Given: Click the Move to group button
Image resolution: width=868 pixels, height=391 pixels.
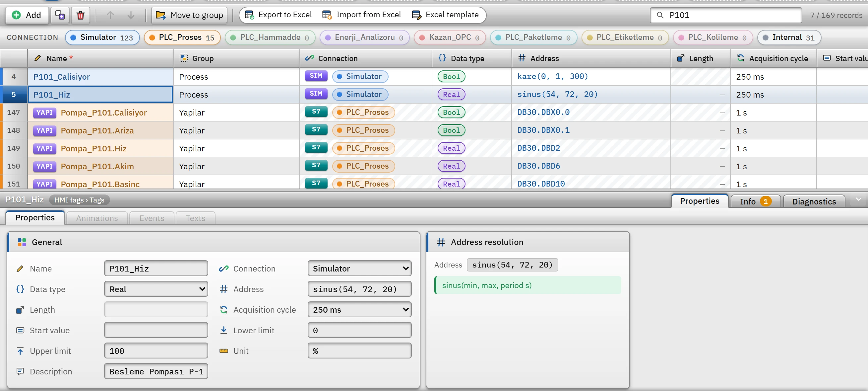Looking at the screenshot, I should [x=189, y=15].
